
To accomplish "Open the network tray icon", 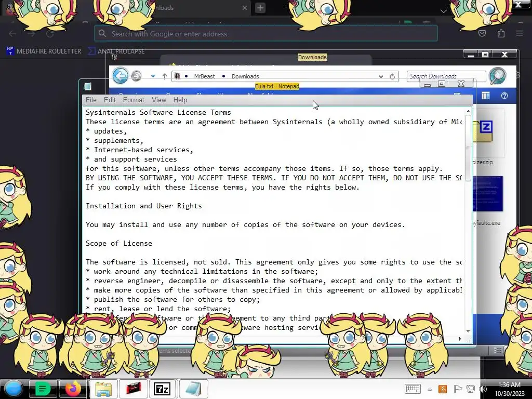I will pos(471,389).
